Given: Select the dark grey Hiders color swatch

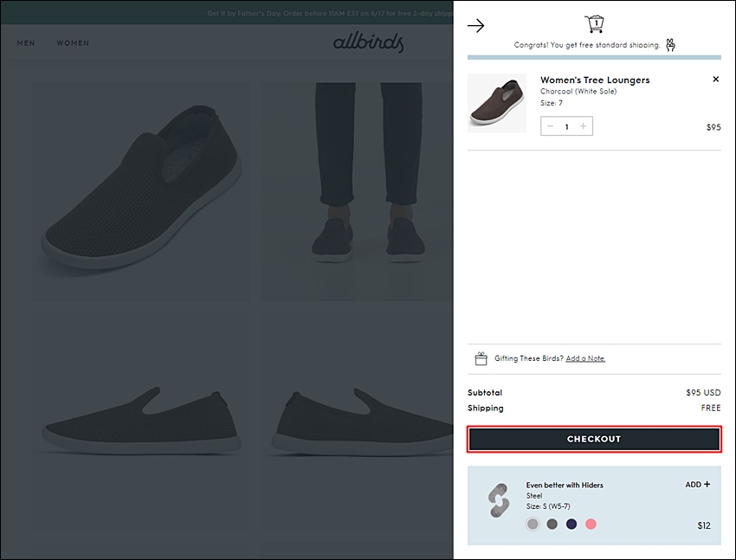Looking at the screenshot, I should [x=552, y=524].
